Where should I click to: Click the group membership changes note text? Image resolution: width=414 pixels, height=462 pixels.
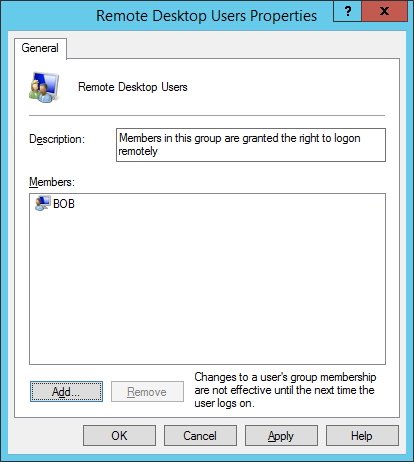click(285, 390)
